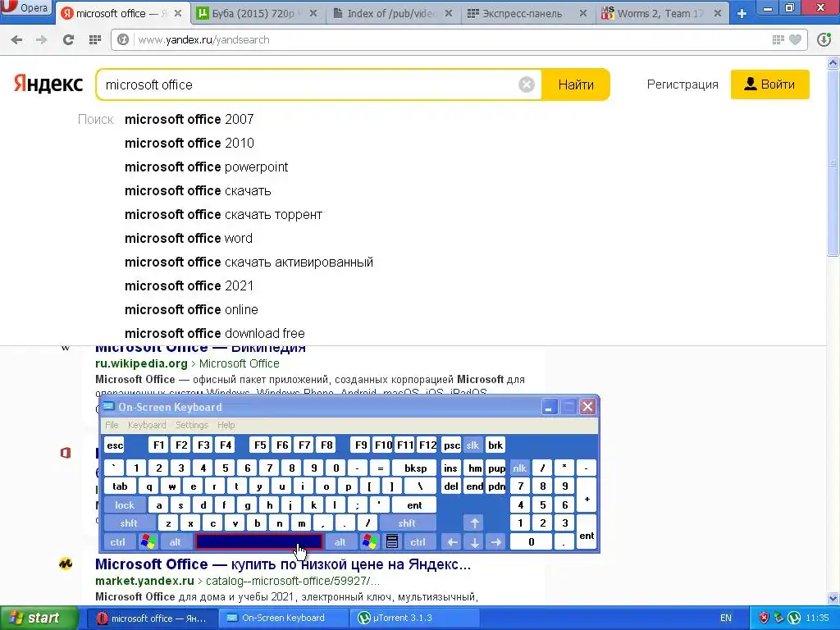Toggle the lock (caps lock) key
Image resolution: width=840 pixels, height=630 pixels.
point(125,504)
